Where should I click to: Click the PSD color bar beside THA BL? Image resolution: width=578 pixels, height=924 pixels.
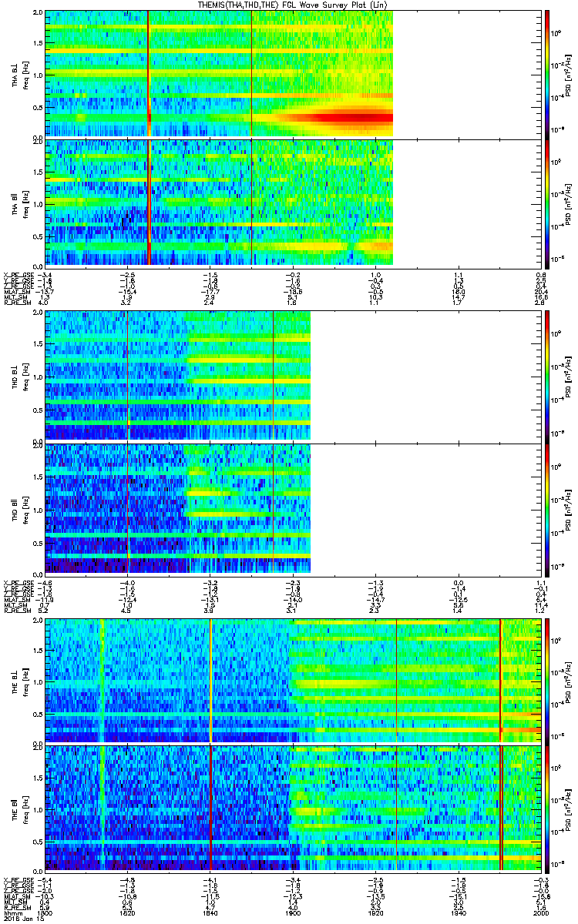tap(546, 74)
